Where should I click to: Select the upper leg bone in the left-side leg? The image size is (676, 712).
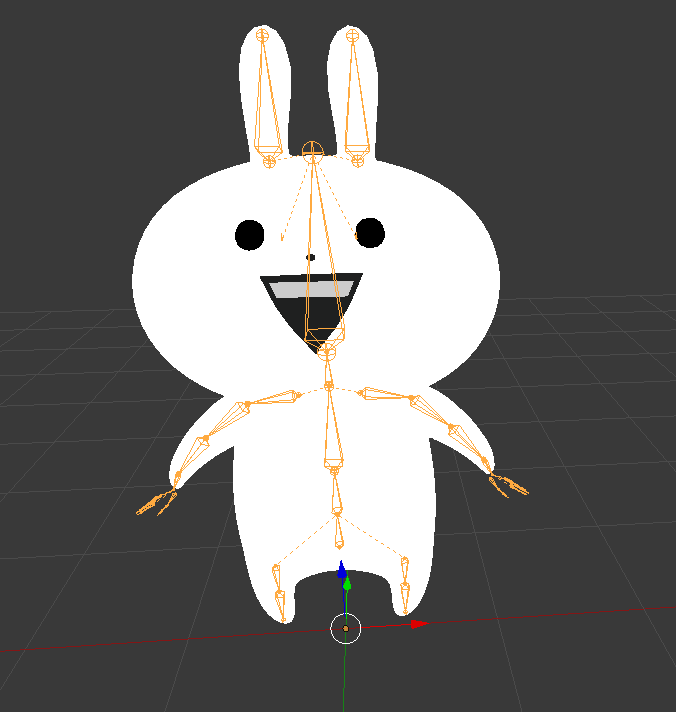276,579
